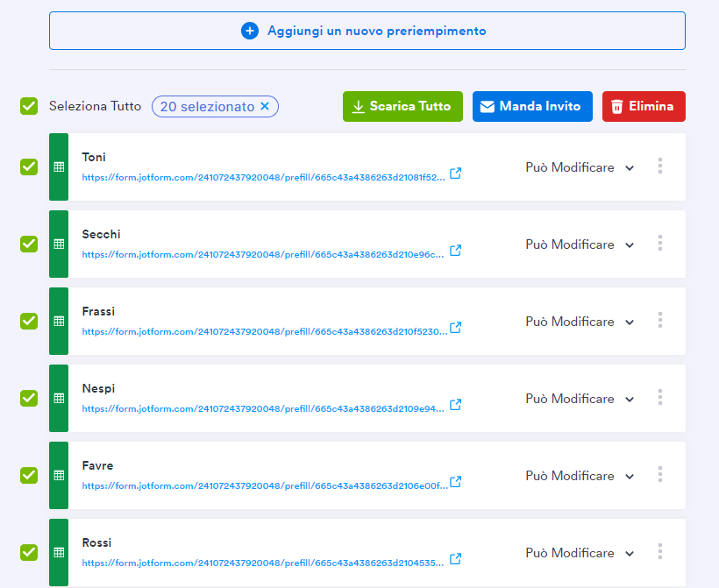Deselect the Secchi row checkbox

pyautogui.click(x=29, y=244)
